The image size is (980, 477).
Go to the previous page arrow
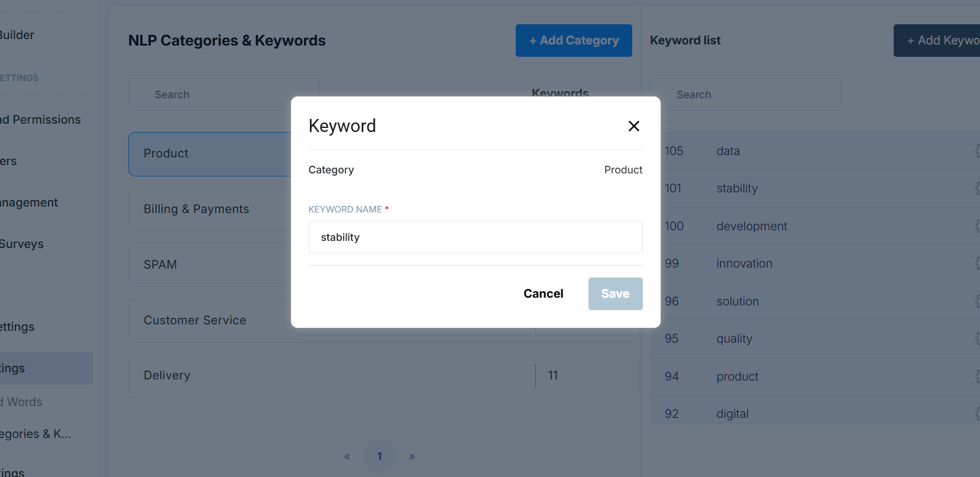[347, 456]
